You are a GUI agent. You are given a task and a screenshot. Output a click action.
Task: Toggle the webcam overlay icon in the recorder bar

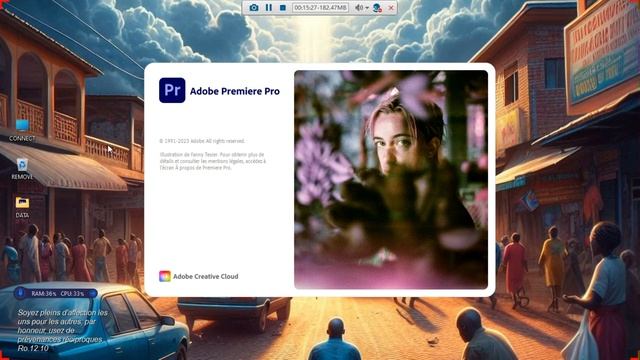point(377,7)
